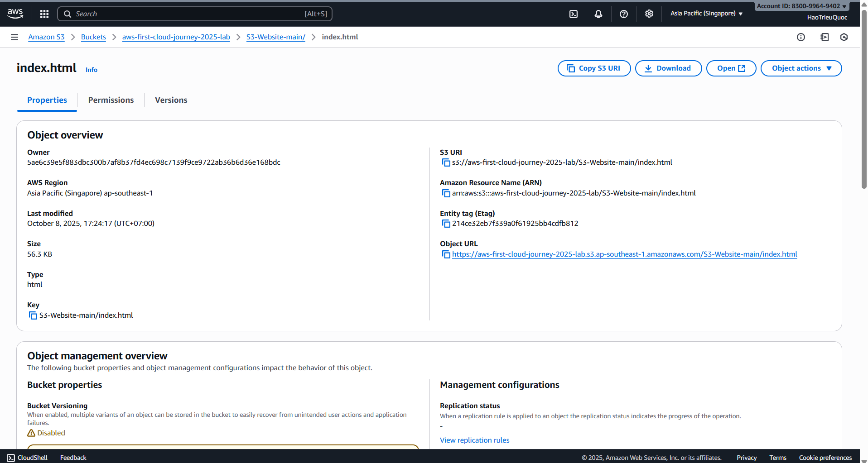
Task: Copy the S3 URI value icon
Action: (x=446, y=162)
